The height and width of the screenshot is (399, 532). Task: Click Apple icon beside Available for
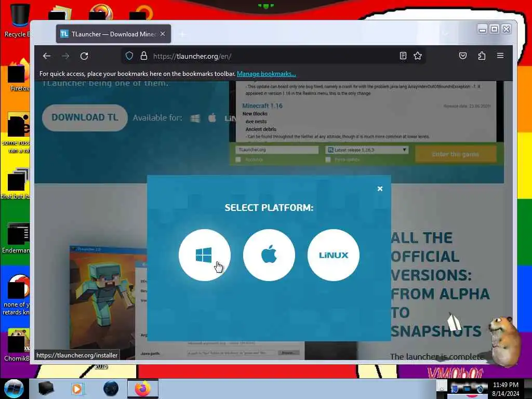(212, 118)
